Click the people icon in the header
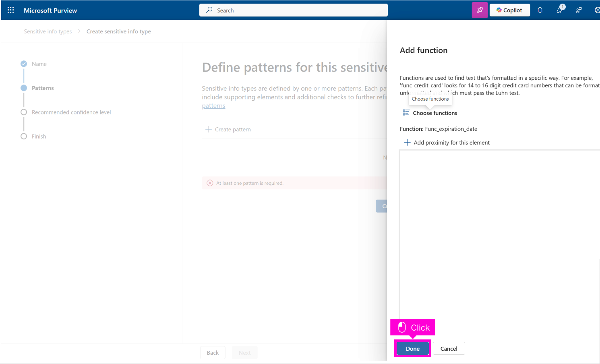 tap(579, 10)
